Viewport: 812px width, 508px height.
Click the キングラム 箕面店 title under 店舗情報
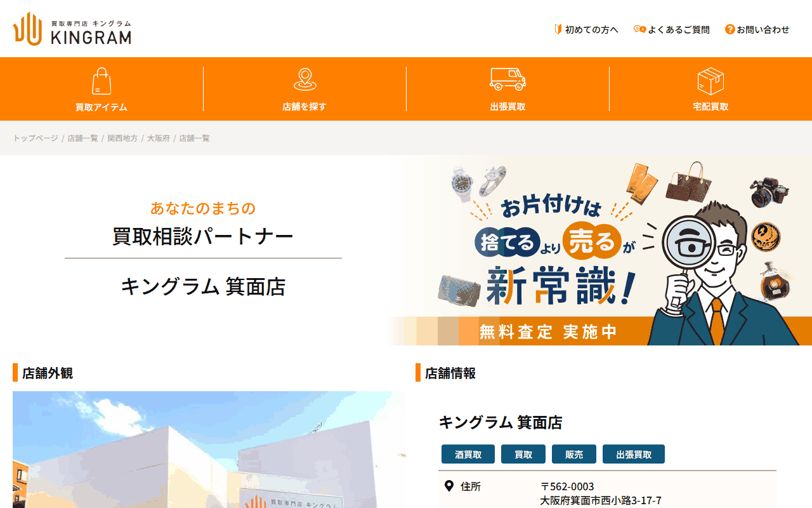pos(501,422)
